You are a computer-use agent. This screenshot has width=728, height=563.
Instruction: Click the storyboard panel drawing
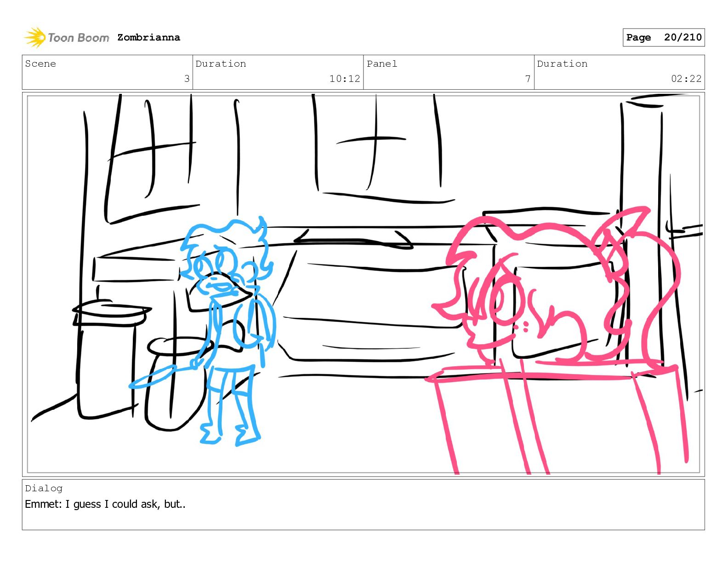pyautogui.click(x=364, y=284)
